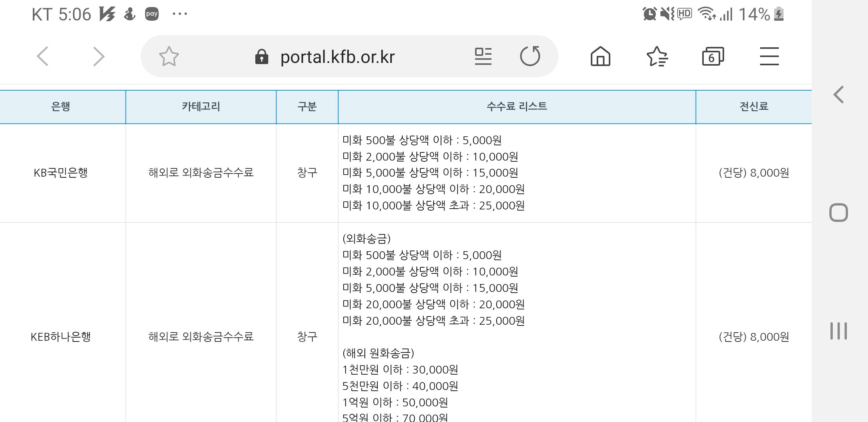Navigate forward using the forward arrow
Viewport: 868px width, 422px height.
98,56
